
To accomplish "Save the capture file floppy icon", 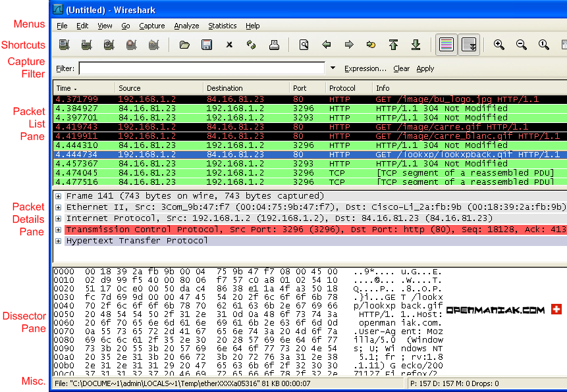I will click(x=207, y=45).
